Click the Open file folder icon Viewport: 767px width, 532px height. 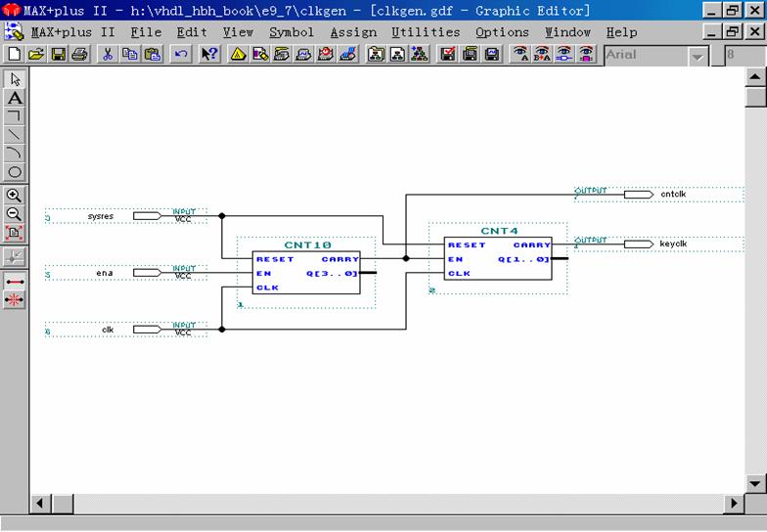(x=36, y=54)
